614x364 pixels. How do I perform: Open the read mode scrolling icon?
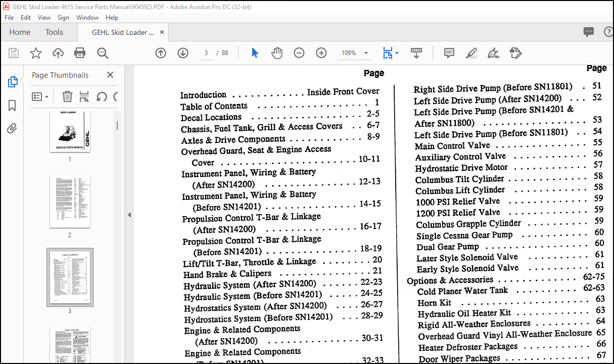416,53
